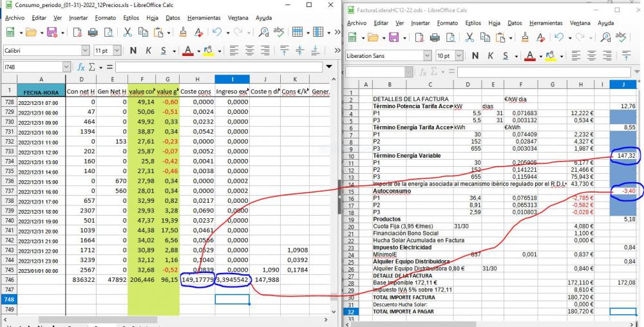This screenshot has width=644, height=327.
Task: Apply red font color in the FacturaLidera window
Action: tap(530, 56)
